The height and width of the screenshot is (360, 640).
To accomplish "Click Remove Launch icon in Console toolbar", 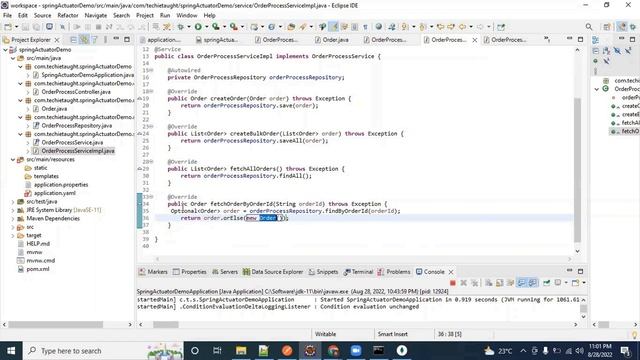I will 464,283.
